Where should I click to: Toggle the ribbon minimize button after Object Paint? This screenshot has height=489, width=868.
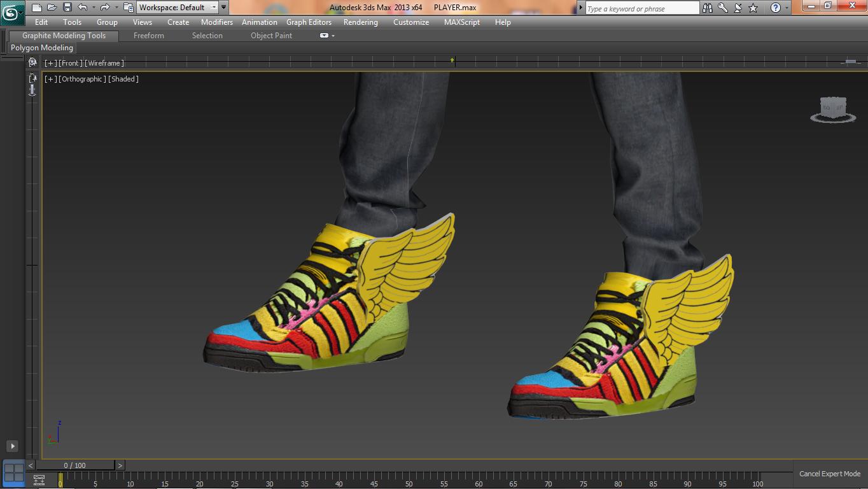coord(324,36)
